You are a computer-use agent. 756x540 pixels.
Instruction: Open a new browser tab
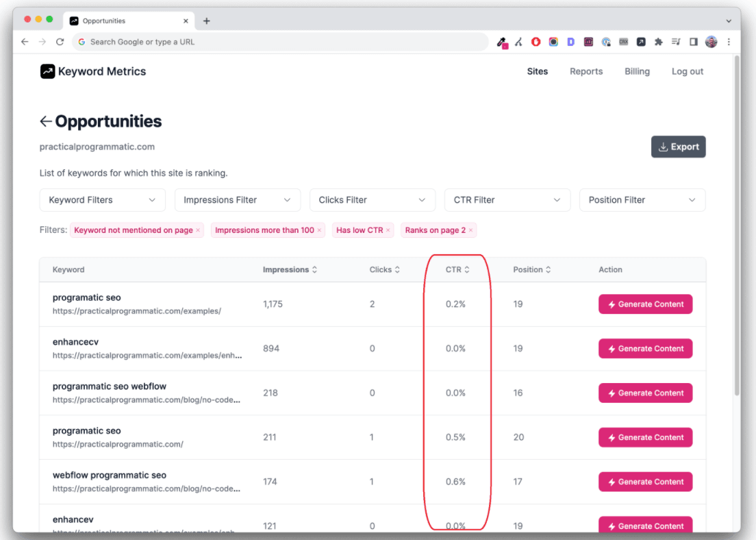point(206,21)
